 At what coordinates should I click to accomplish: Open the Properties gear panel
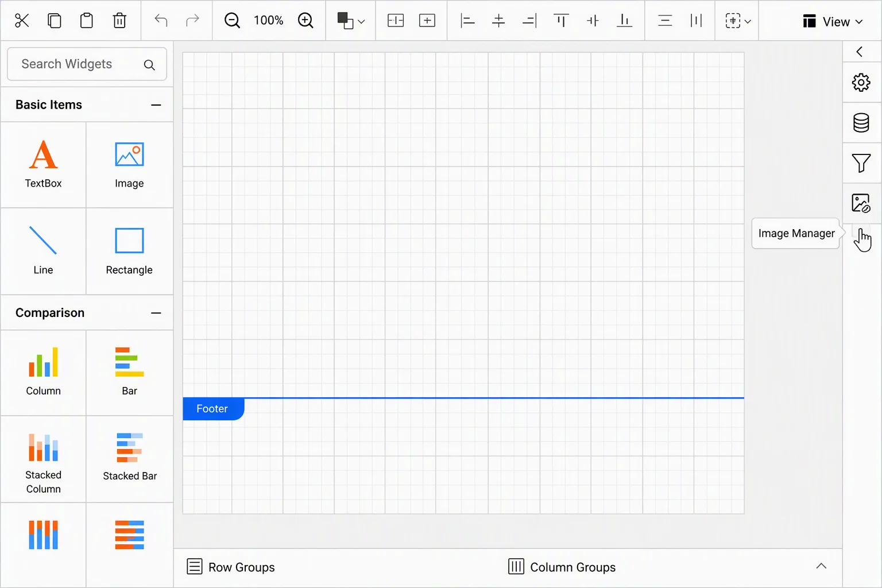click(x=861, y=83)
